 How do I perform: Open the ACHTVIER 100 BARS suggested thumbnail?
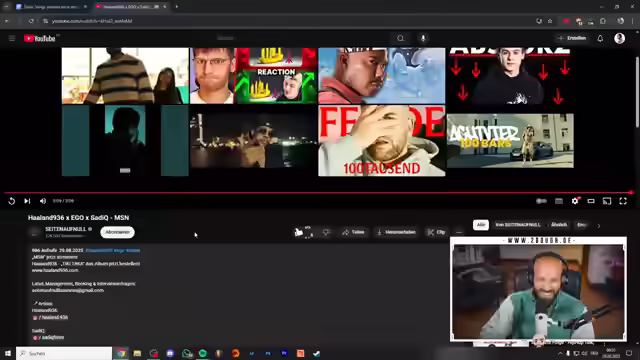(x=510, y=141)
